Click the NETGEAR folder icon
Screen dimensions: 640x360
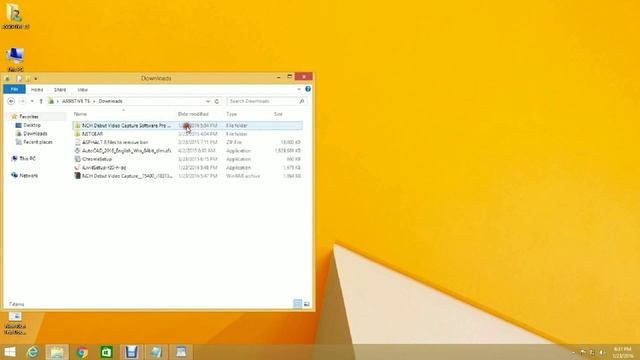click(x=77, y=134)
